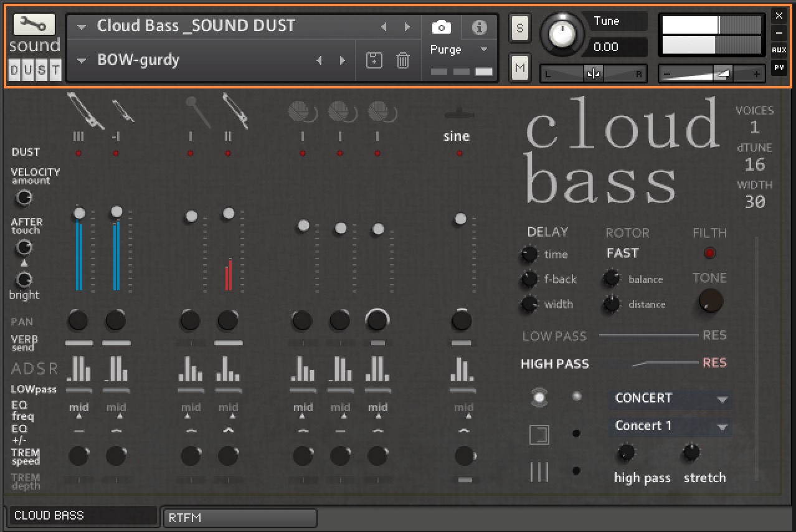
Task: Toggle the ROTOR FAST speed label
Action: tap(622, 253)
